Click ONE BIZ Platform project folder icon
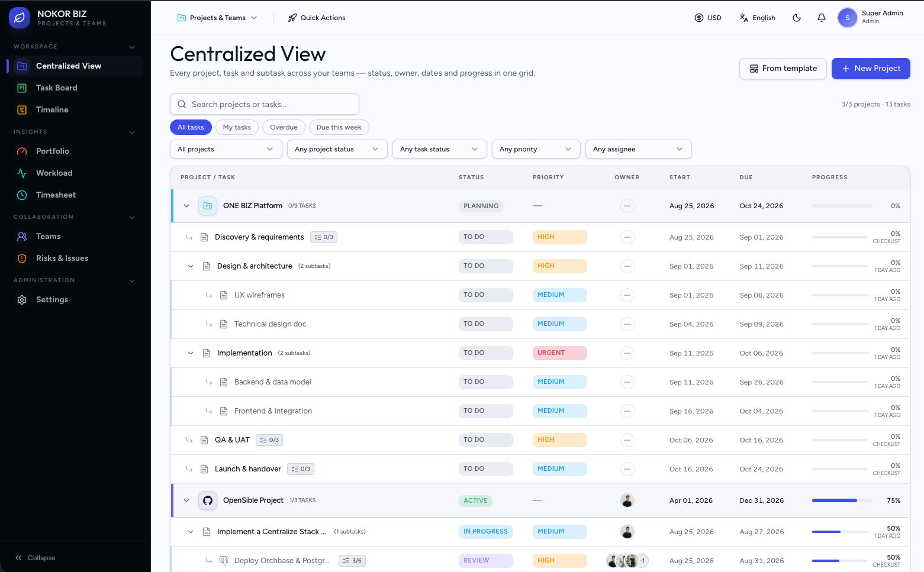This screenshot has width=924, height=572. [x=208, y=206]
